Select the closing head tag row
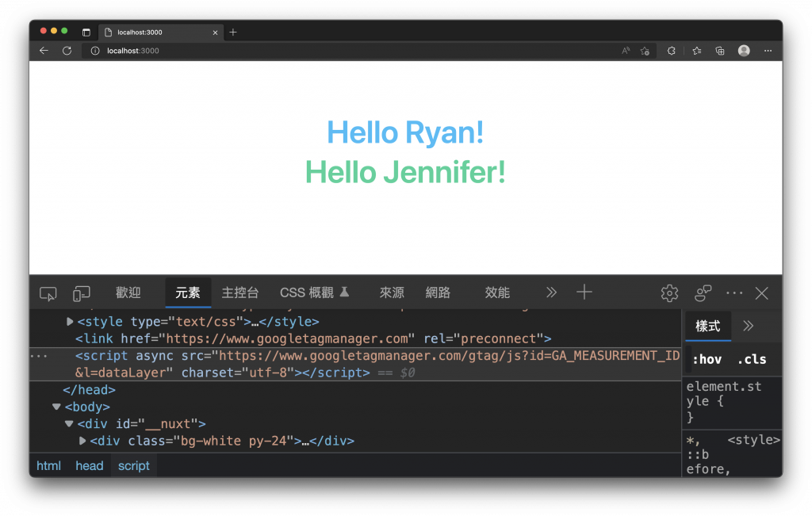 [89, 390]
